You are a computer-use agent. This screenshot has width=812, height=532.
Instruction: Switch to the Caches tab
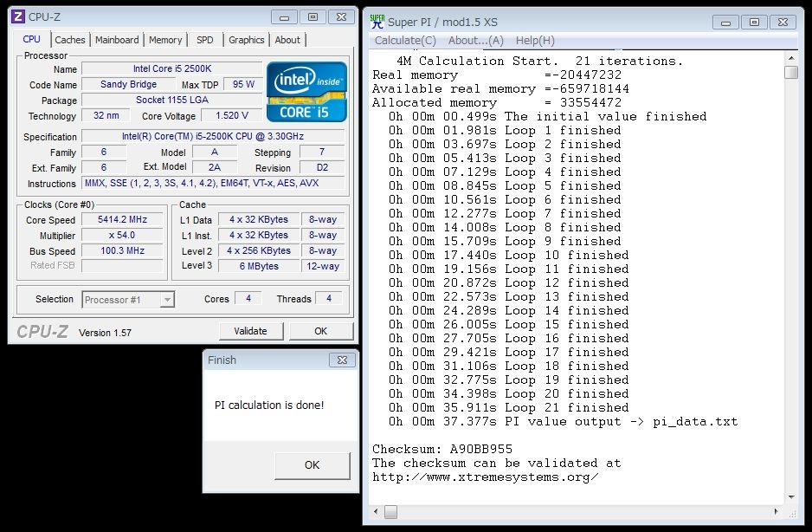[x=70, y=40]
